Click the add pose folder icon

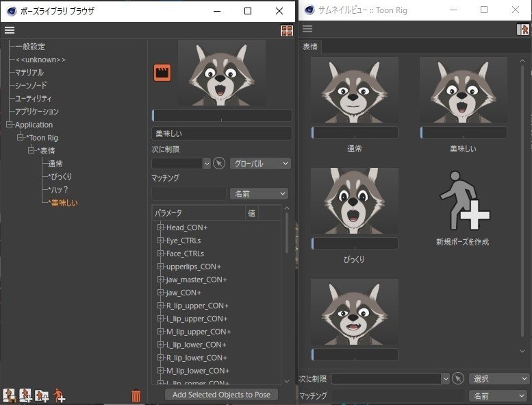click(42, 395)
